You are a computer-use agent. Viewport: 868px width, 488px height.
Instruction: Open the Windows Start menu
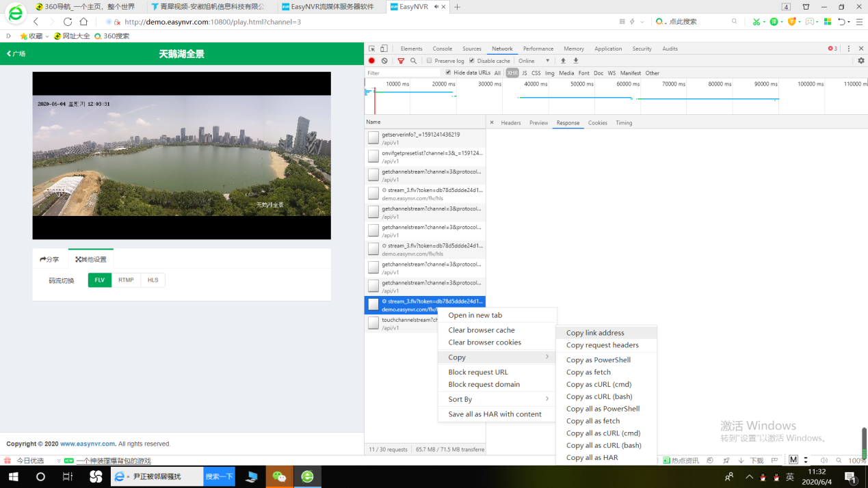(x=13, y=477)
